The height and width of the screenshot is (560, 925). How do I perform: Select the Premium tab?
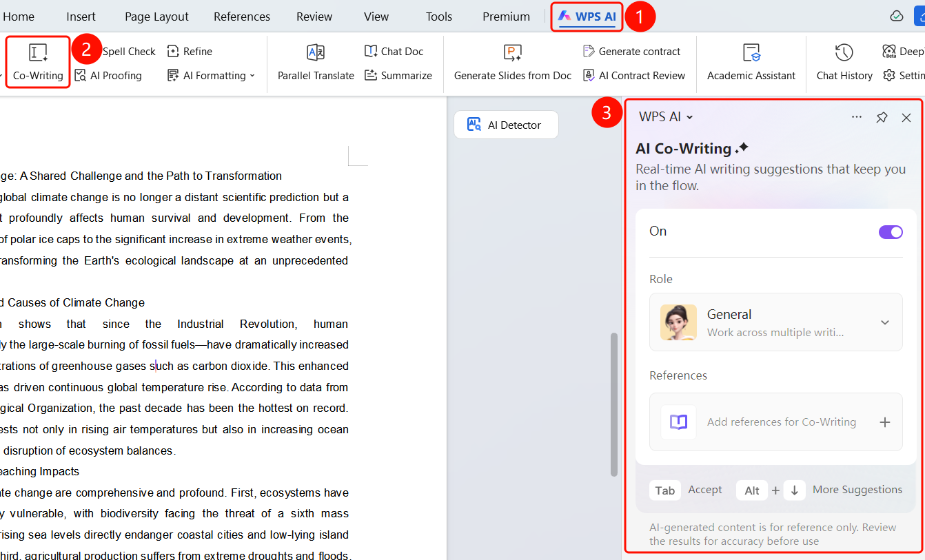click(x=507, y=17)
